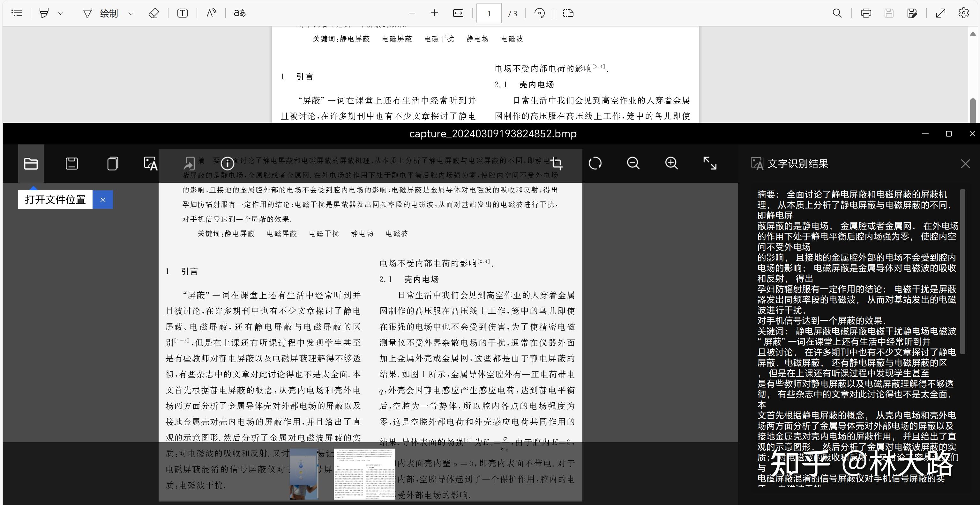This screenshot has height=505, width=980.
Task: Click the 文字识别结果 panel heading
Action: (797, 164)
